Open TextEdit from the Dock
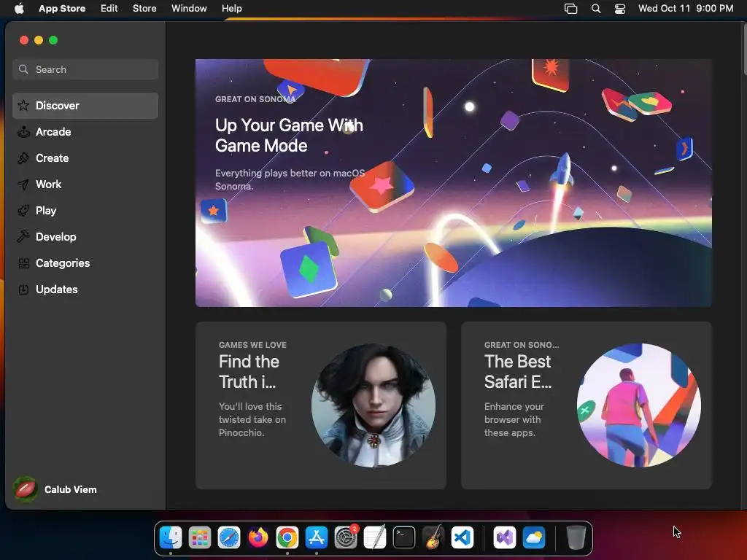 [x=374, y=537]
